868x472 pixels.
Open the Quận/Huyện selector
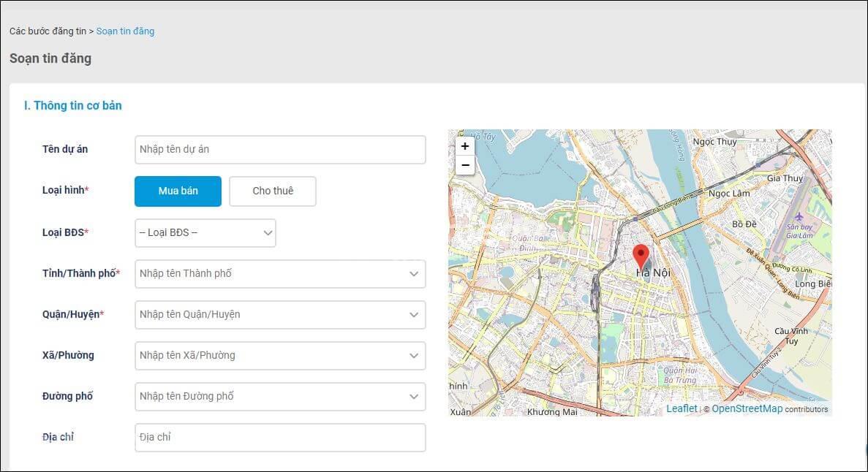click(x=280, y=314)
